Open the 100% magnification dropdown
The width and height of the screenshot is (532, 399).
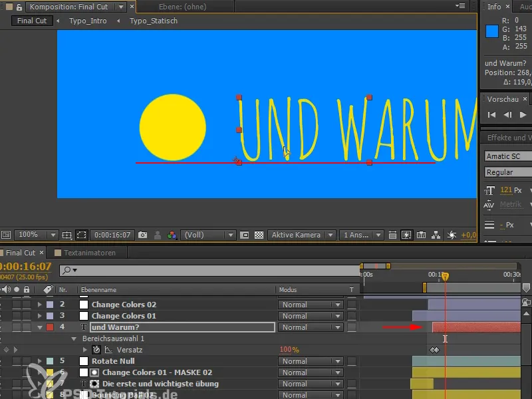(36, 235)
